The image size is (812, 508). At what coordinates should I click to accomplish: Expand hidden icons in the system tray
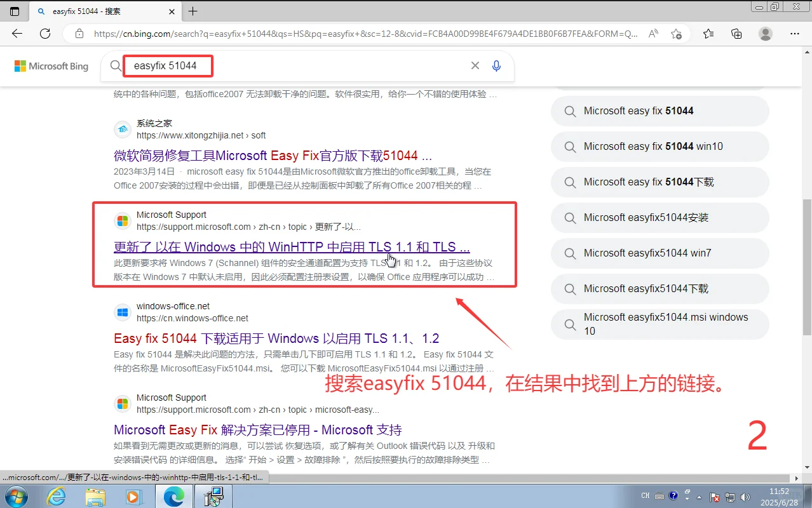coord(698,496)
